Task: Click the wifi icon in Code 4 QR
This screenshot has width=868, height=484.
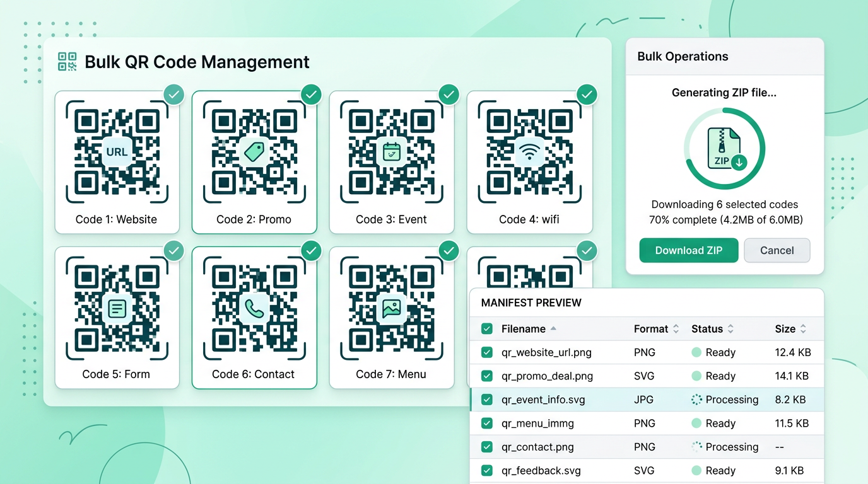Action: pos(529,152)
